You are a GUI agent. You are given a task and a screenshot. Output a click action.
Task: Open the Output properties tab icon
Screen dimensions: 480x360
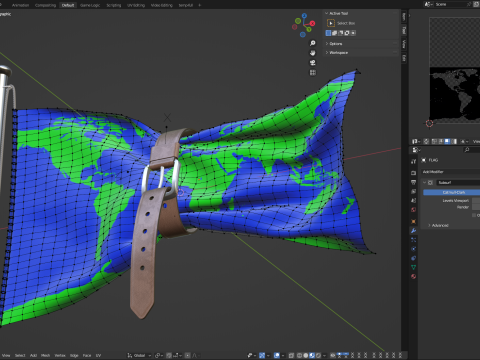tap(414, 182)
